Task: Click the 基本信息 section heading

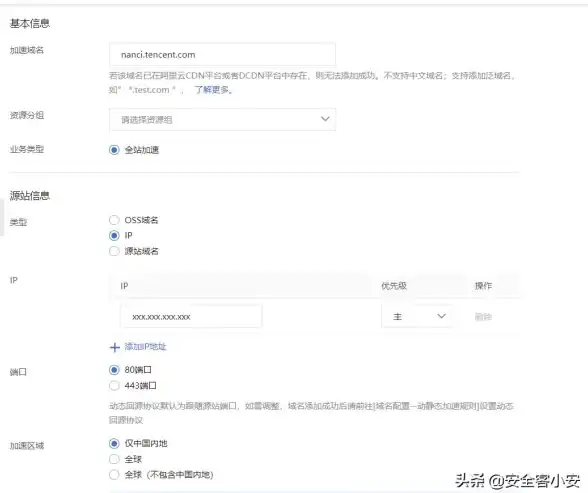Action: click(x=30, y=24)
